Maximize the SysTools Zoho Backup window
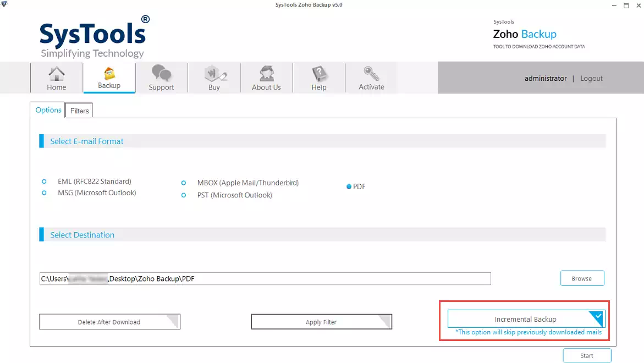This screenshot has width=644, height=363. pos(626,5)
